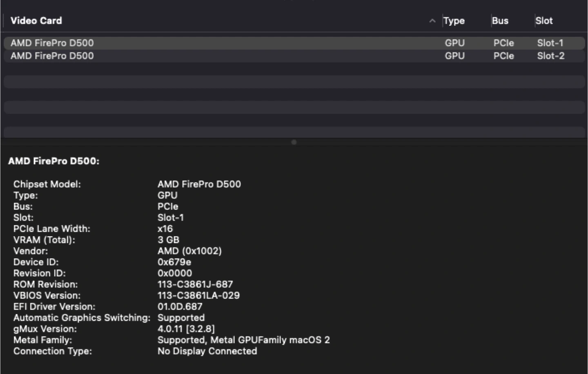The image size is (588, 374).
Task: Select the AMD FirePro D500 in Slot-1
Action: (x=52, y=43)
